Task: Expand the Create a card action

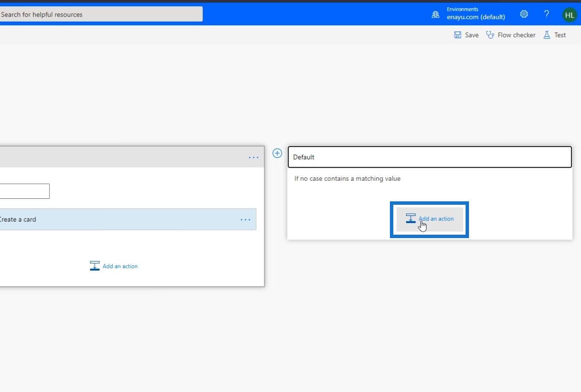Action: (x=128, y=219)
